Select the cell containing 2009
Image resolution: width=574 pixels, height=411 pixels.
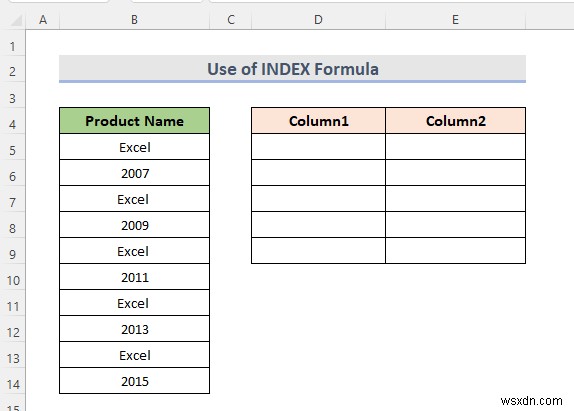click(x=134, y=225)
